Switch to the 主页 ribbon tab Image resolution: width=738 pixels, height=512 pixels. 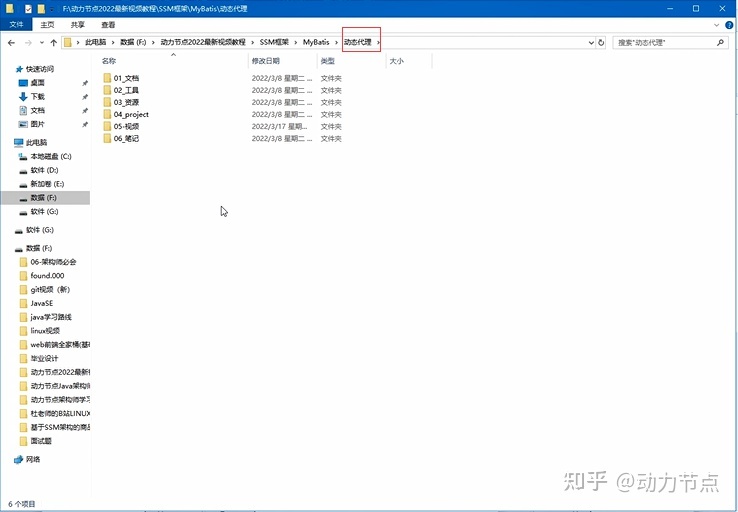coord(47,24)
